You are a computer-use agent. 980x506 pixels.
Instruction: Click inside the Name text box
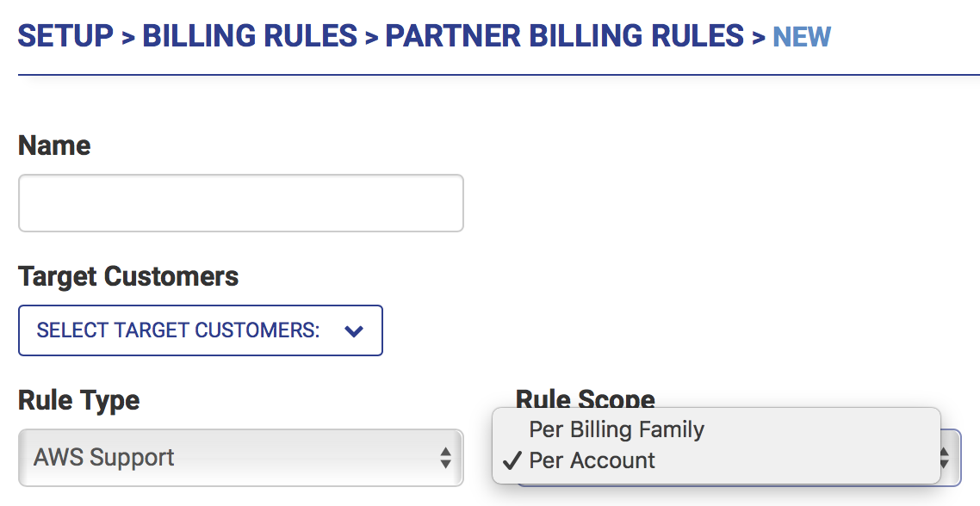[241, 203]
